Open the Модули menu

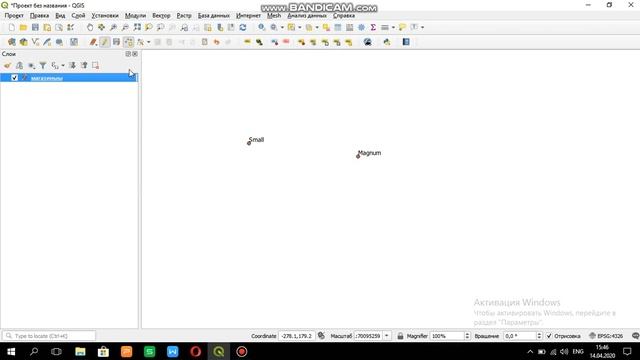click(x=135, y=16)
